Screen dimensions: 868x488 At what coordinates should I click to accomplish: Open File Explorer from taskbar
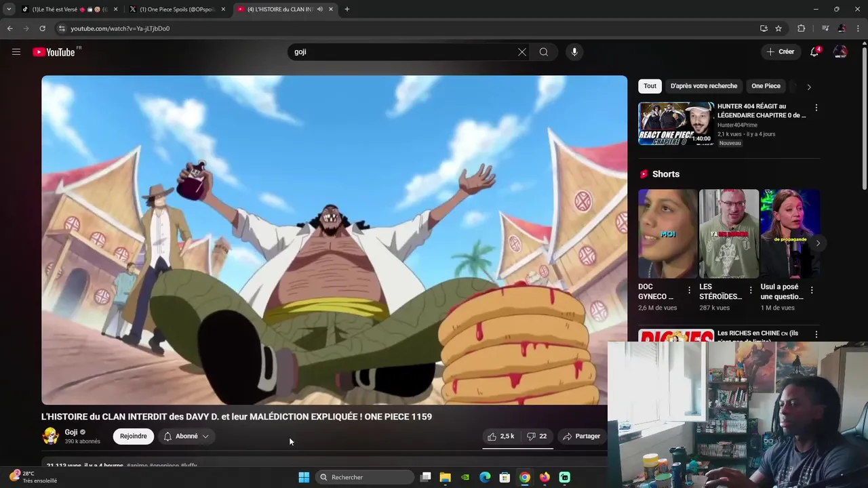pos(445,477)
